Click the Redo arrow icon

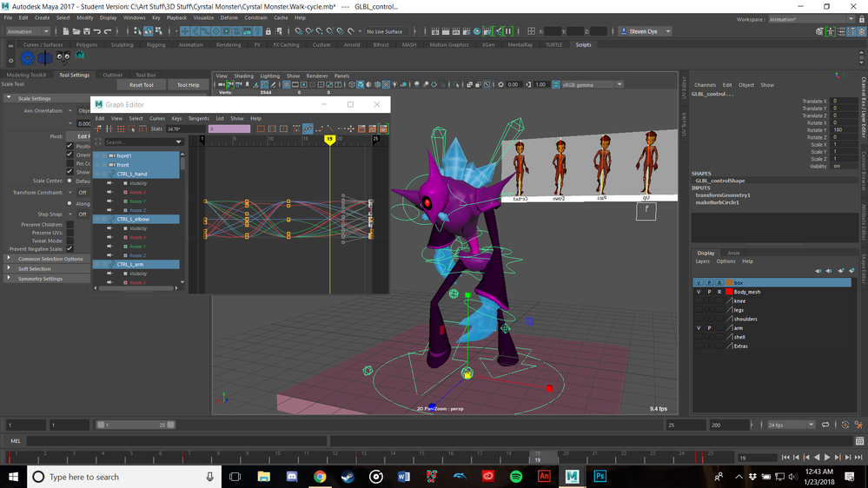108,31
